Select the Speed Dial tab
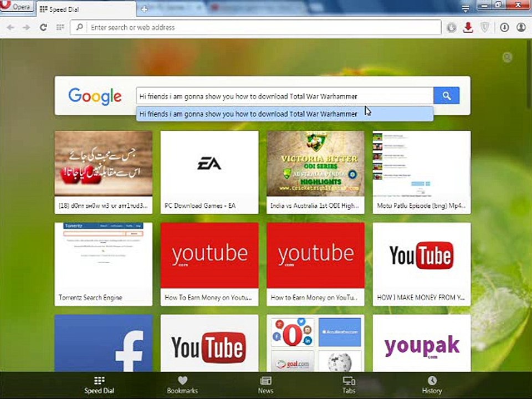 click(x=85, y=9)
